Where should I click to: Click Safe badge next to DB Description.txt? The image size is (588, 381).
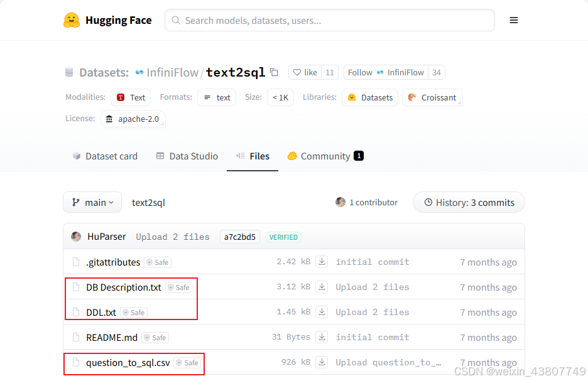pos(179,287)
